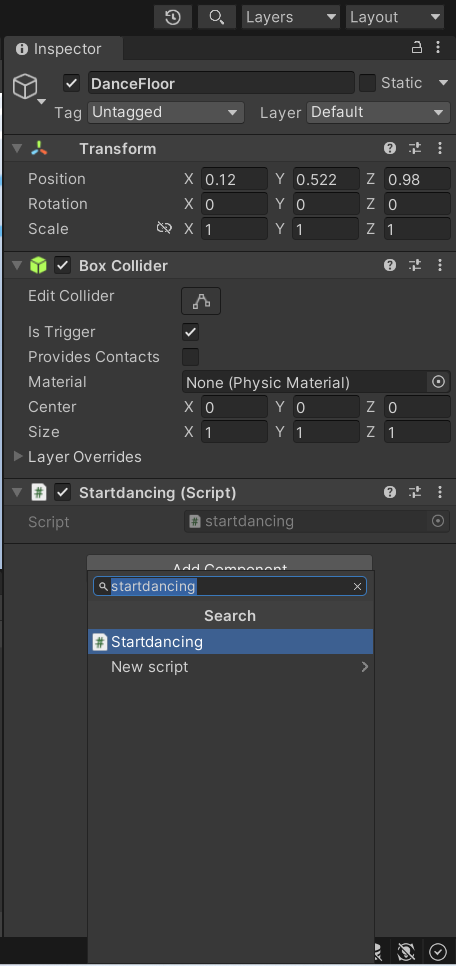
Task: Open the Tag dropdown showing Untagged
Action: coord(166,112)
